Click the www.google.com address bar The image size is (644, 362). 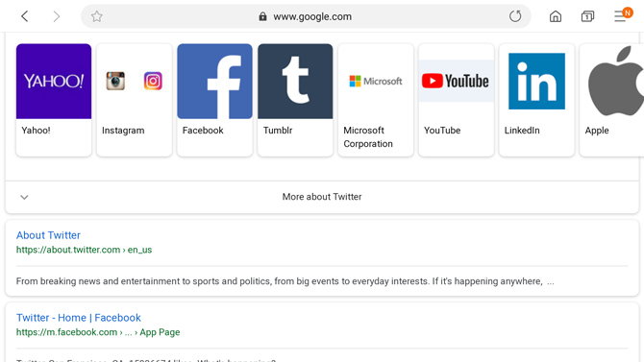(306, 16)
